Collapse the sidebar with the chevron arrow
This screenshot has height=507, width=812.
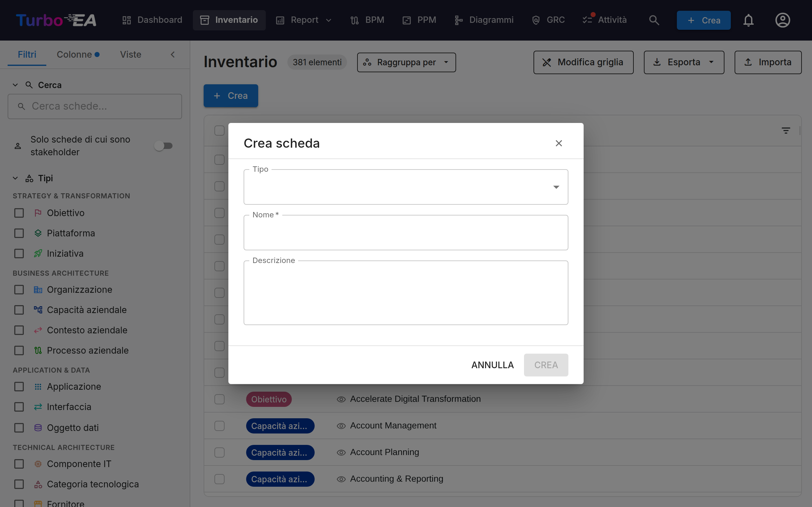click(173, 54)
